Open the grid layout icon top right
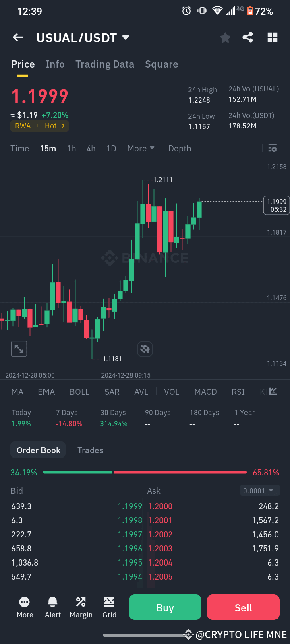This screenshot has height=644, width=290. [272, 37]
